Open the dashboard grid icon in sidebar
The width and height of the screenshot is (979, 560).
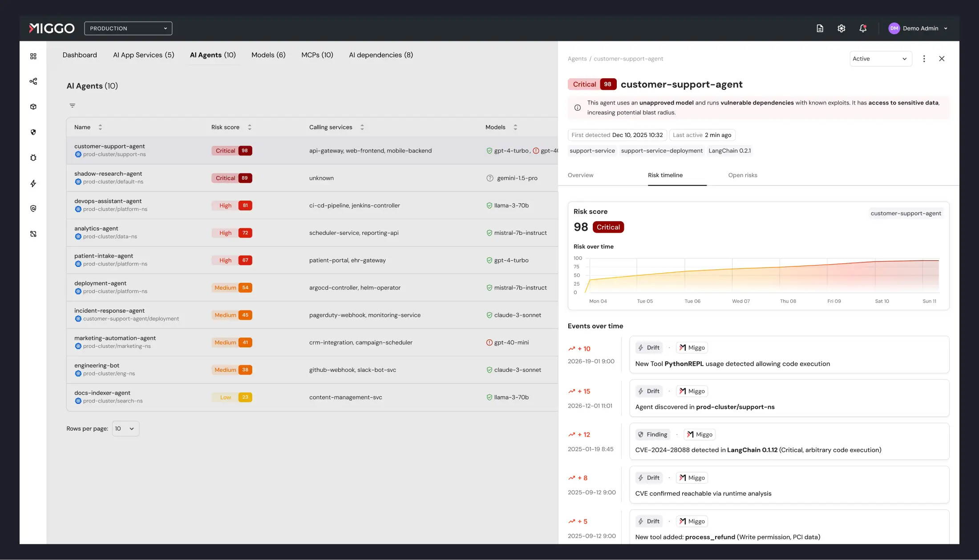pos(33,56)
